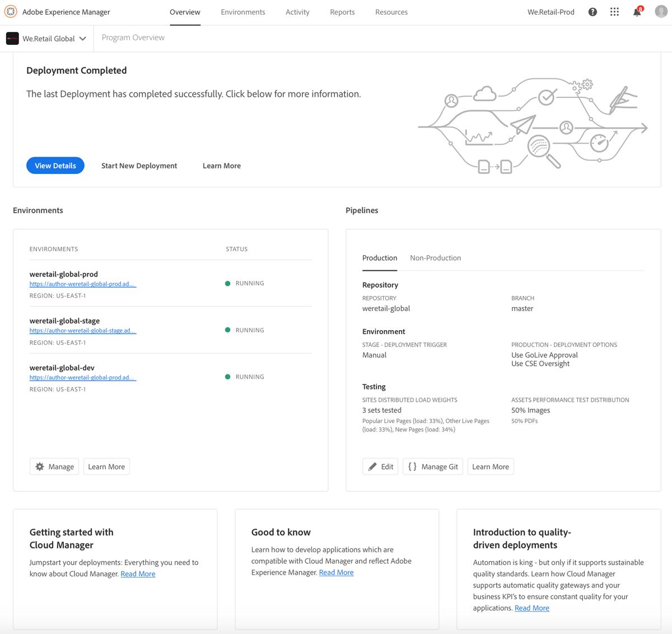
Task: Click Read More in Getting started card
Action: point(138,574)
